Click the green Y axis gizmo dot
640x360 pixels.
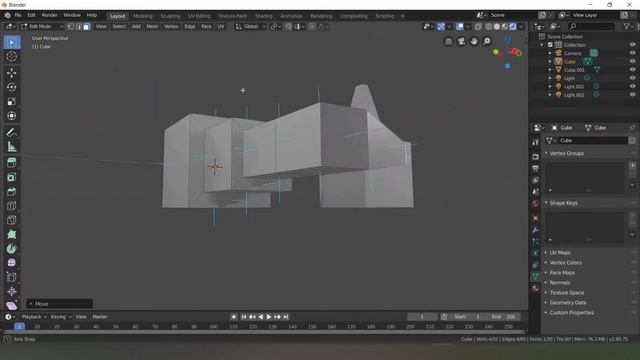coord(496,52)
